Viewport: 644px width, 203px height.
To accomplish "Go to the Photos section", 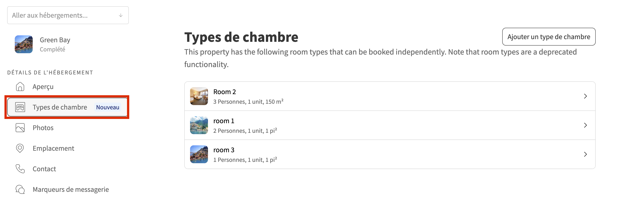I will [43, 128].
